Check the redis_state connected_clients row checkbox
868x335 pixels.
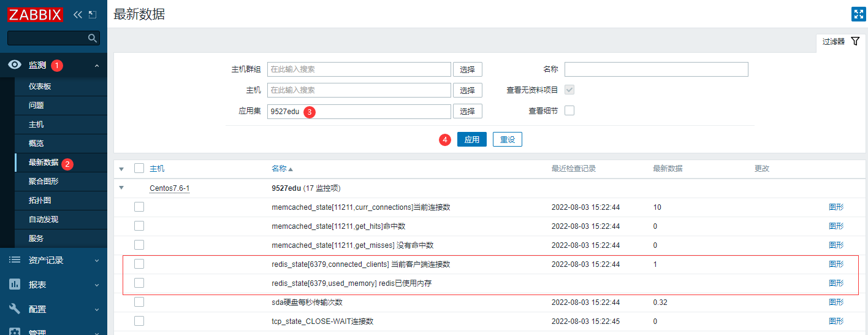(x=139, y=264)
